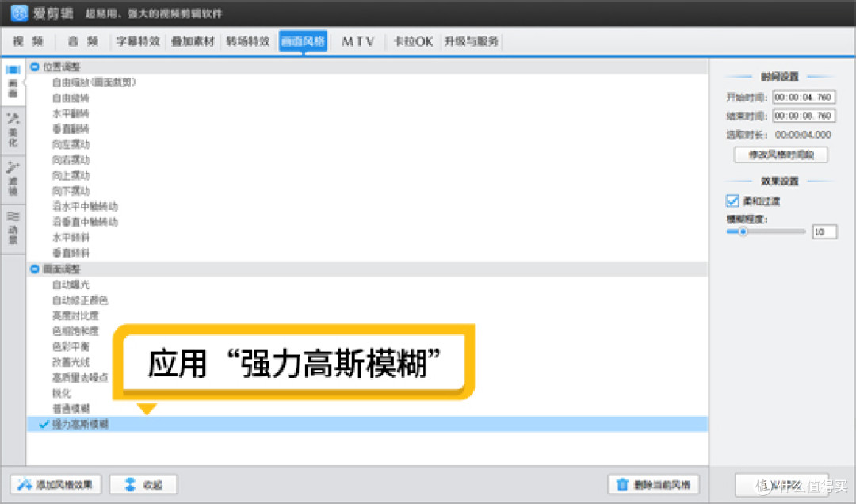Select the 画面风格 tab
Viewport: 856px width, 504px height.
303,41
